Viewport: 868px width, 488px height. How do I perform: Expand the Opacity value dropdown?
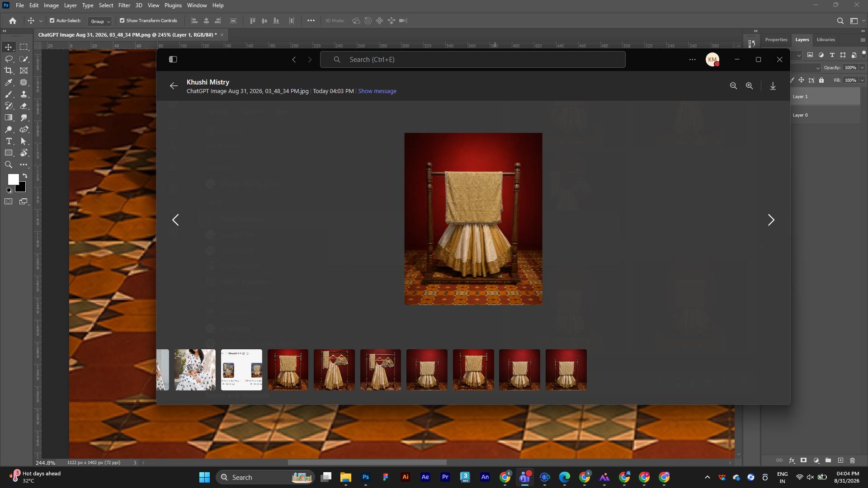tap(862, 68)
